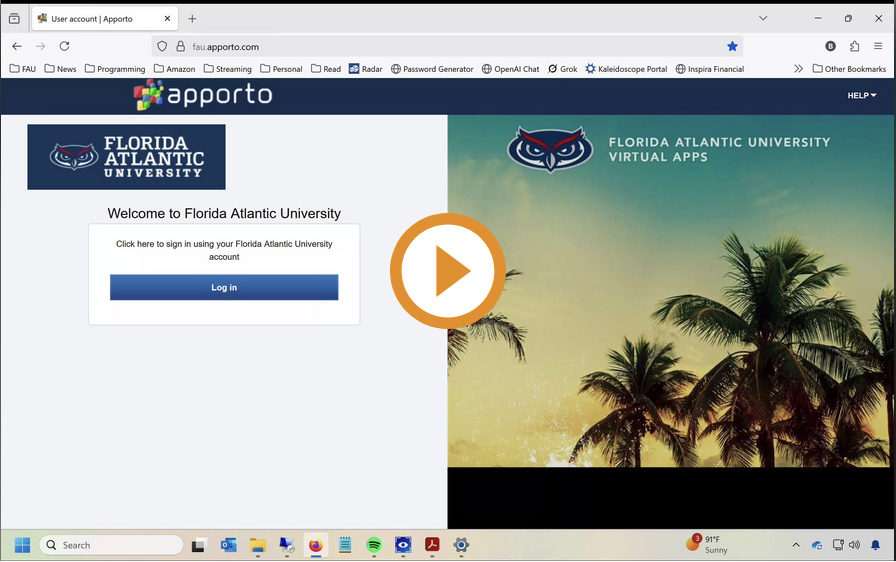The height and width of the screenshot is (562, 896).
Task: Open the Programming bookmarks folder
Action: tap(115, 69)
